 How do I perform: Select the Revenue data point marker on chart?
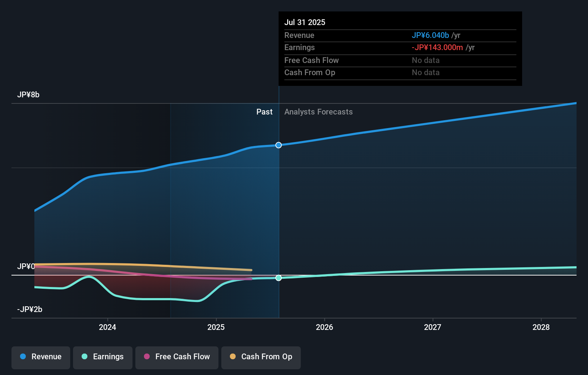tap(278, 145)
